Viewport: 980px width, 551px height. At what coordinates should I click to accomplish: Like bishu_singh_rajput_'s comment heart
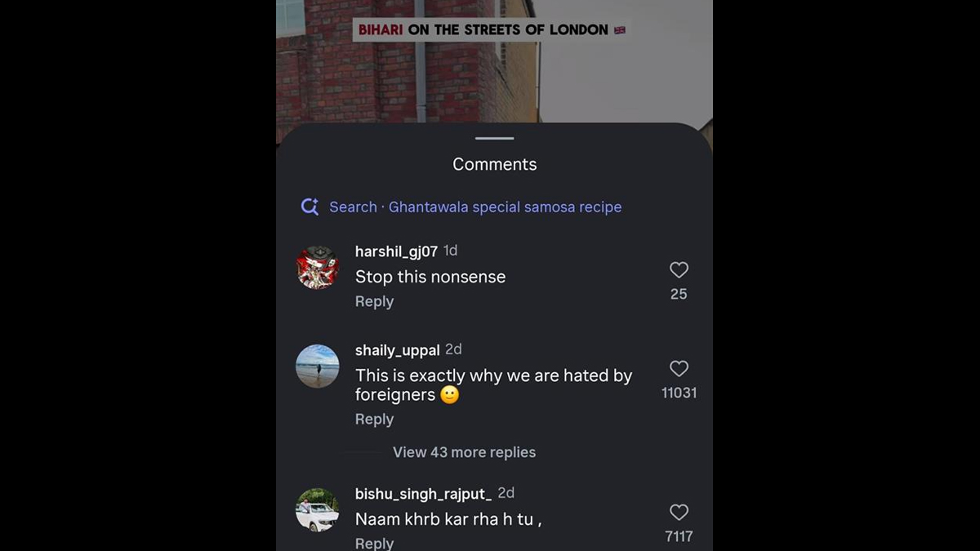pos(679,513)
